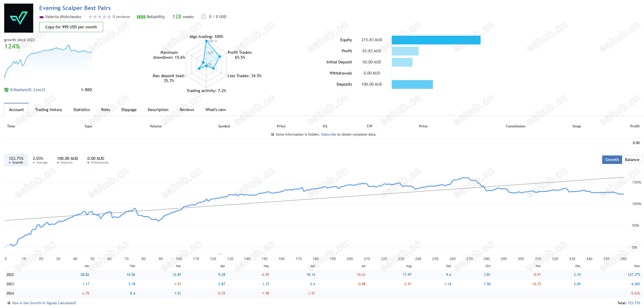Image resolution: width=644 pixels, height=308 pixels.
Task: Click the small growth since 2022 chart
Action: click(48, 61)
